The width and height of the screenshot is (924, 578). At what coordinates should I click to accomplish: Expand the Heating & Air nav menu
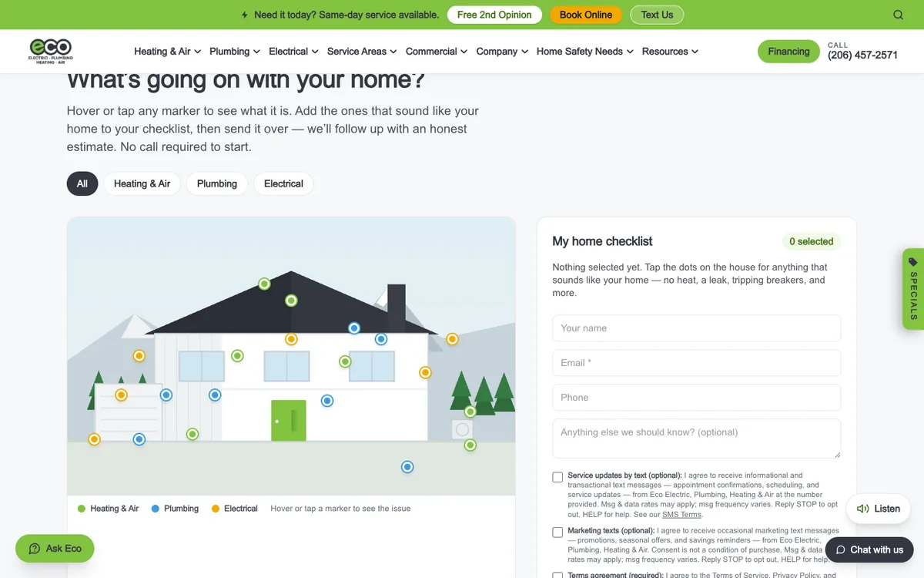tap(167, 52)
